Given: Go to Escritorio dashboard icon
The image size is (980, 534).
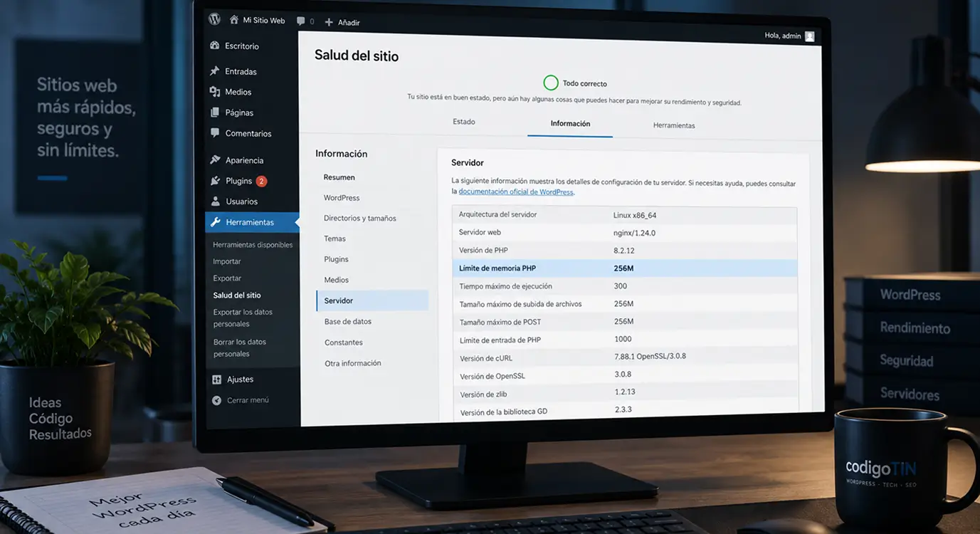Looking at the screenshot, I should [x=215, y=46].
